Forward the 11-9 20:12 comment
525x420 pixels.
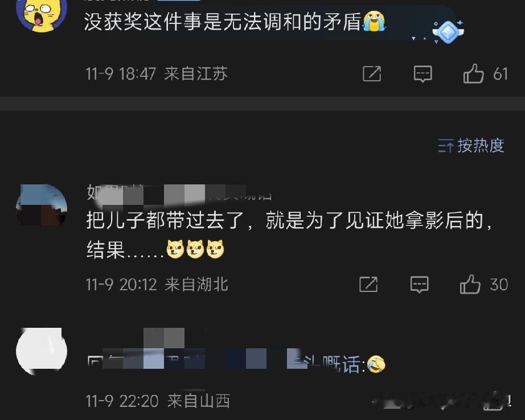tap(368, 285)
